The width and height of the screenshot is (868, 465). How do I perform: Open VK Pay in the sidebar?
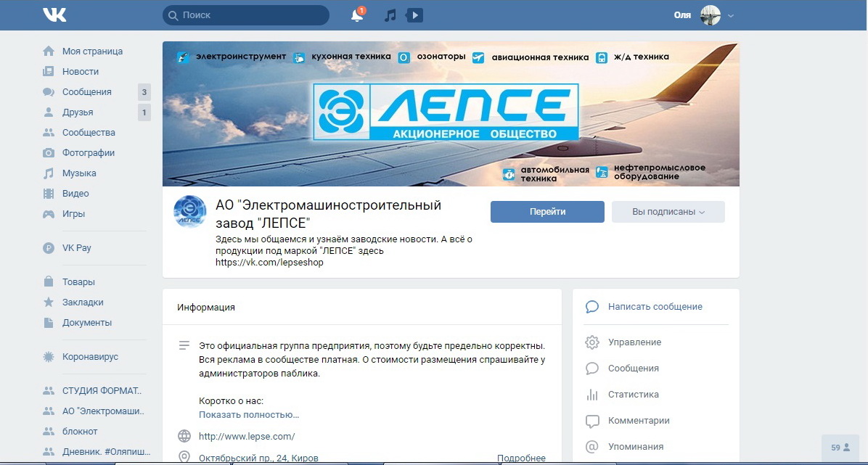coord(76,248)
